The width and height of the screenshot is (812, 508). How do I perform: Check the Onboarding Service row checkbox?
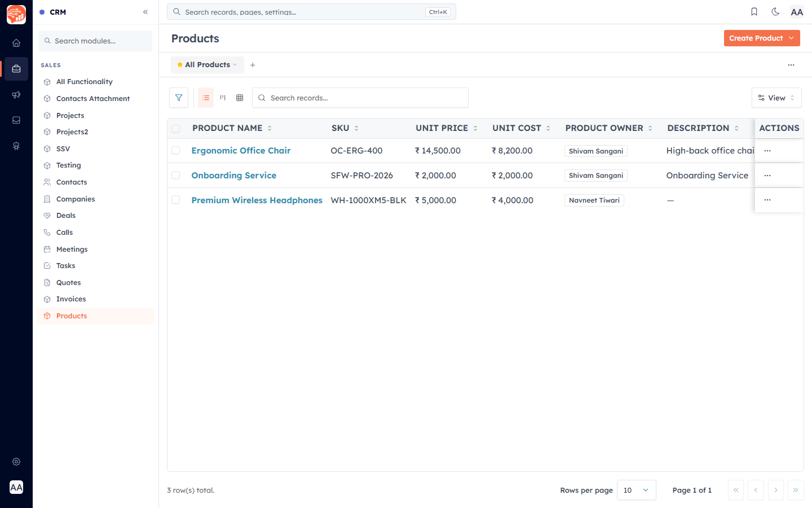(176, 176)
